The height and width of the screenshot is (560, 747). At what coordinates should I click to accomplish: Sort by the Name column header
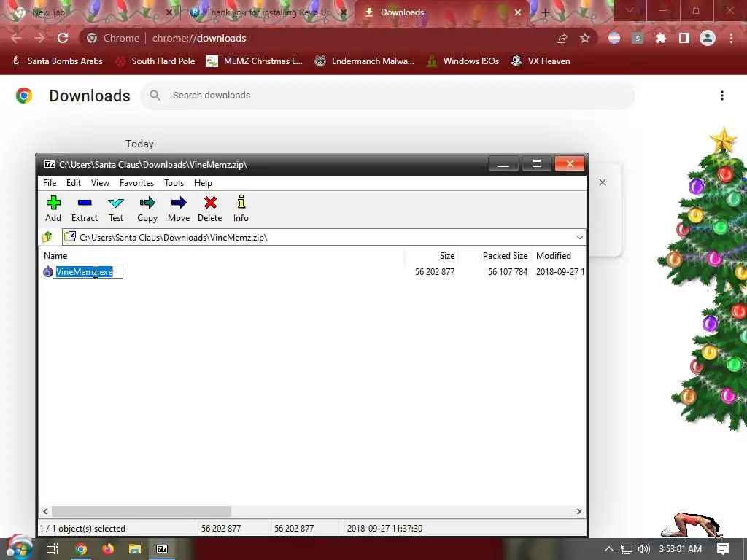coord(222,256)
